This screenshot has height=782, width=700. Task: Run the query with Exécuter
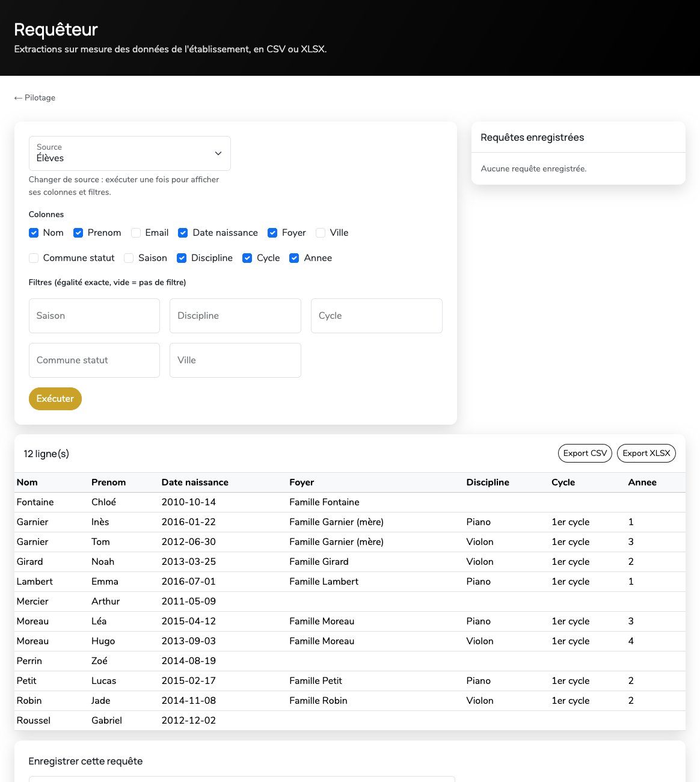pyautogui.click(x=55, y=399)
